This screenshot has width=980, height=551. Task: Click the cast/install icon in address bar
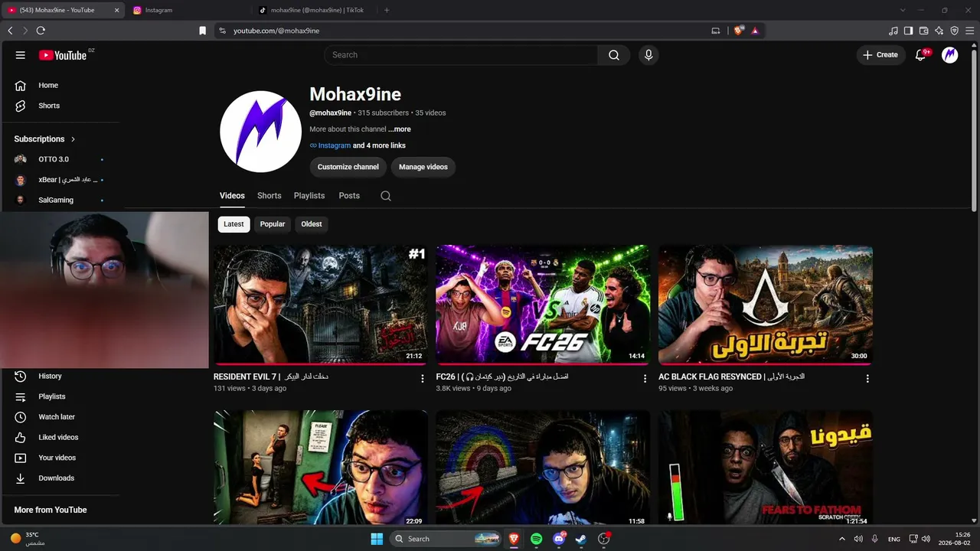[x=716, y=31]
